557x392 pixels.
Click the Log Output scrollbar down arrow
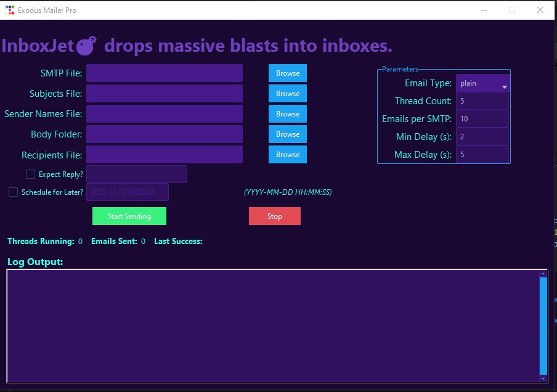tap(543, 378)
